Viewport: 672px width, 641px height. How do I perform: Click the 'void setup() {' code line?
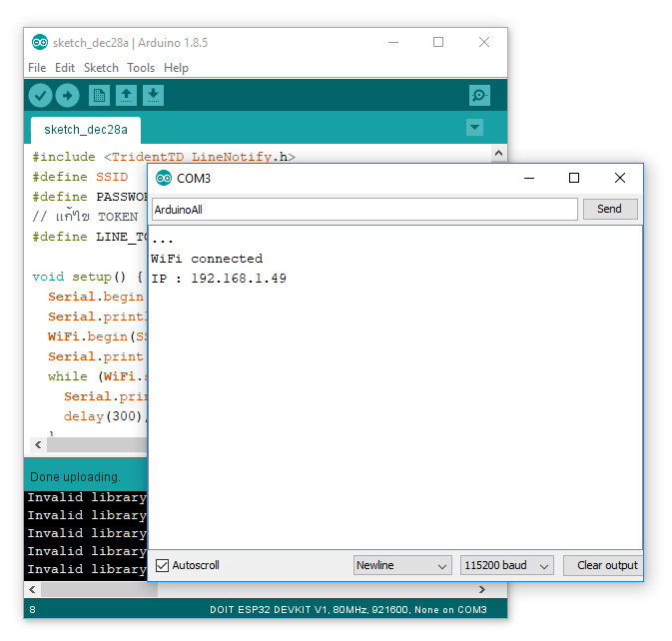(88, 277)
